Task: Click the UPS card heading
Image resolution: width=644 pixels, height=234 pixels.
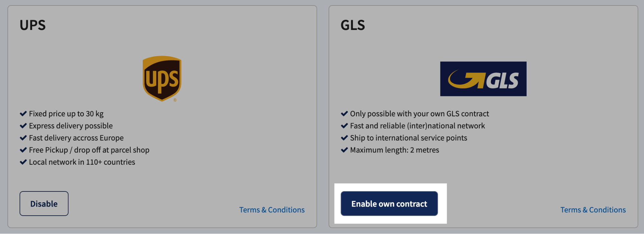Action: point(32,24)
